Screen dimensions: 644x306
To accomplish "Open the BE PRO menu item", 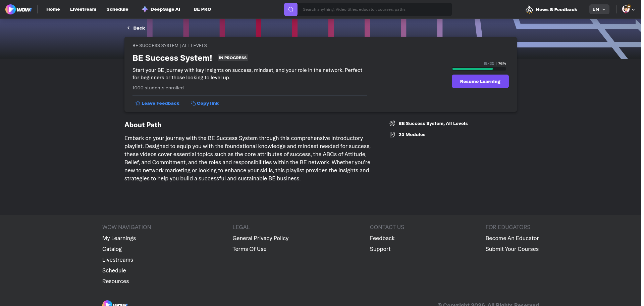I will pos(202,9).
